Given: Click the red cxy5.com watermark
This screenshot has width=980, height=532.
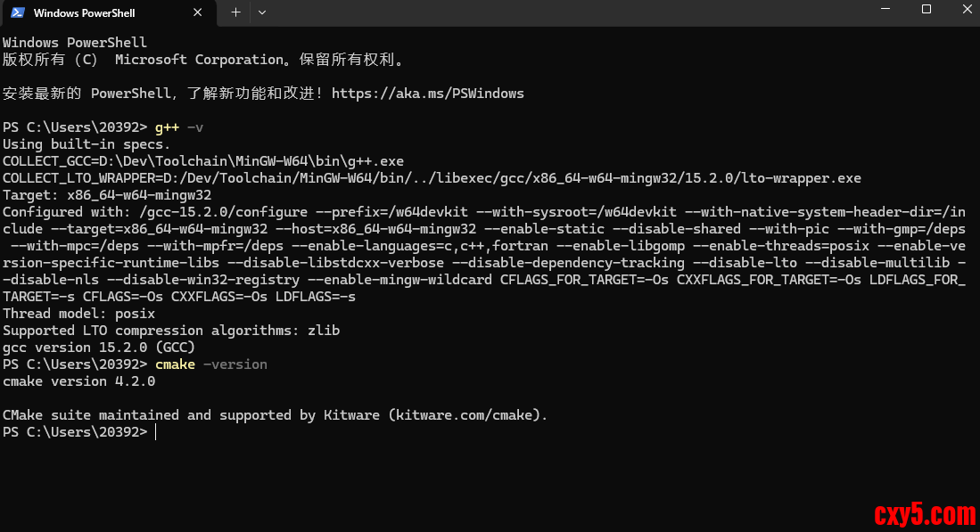Looking at the screenshot, I should tap(925, 514).
